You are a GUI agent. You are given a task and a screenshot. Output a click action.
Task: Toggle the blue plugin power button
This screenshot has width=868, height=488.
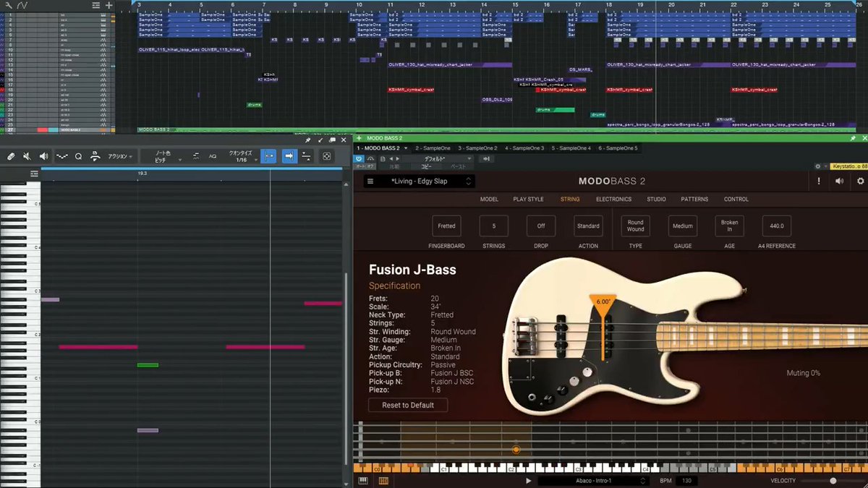tap(359, 158)
